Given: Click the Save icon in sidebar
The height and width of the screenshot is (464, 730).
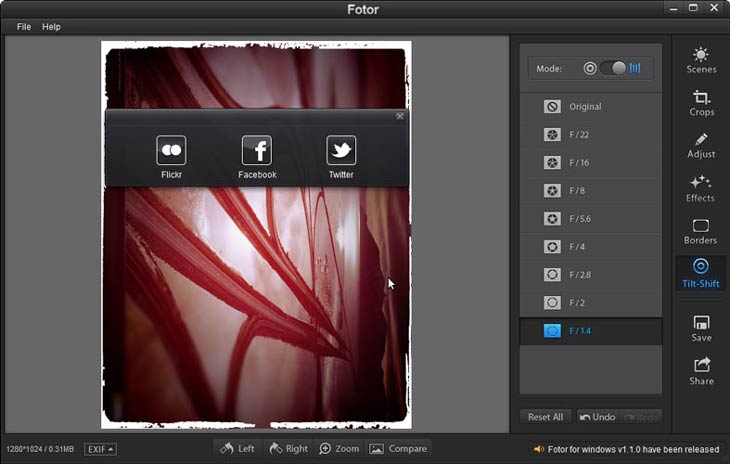Looking at the screenshot, I should 701,328.
